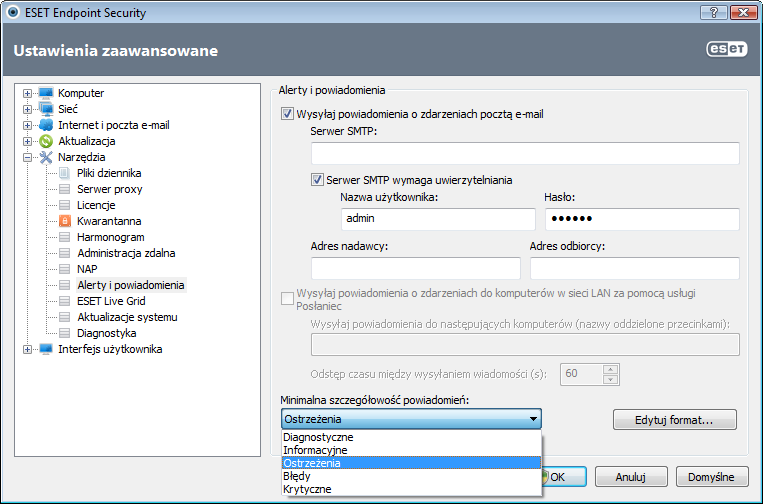
Task: Toggle SMTP server requires authentication checkbox
Action: [x=317, y=180]
